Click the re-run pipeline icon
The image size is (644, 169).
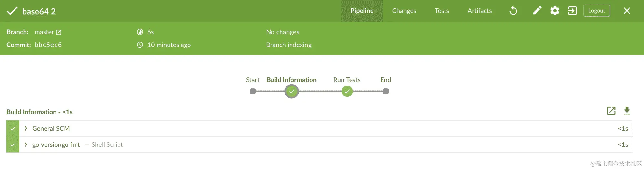click(513, 11)
